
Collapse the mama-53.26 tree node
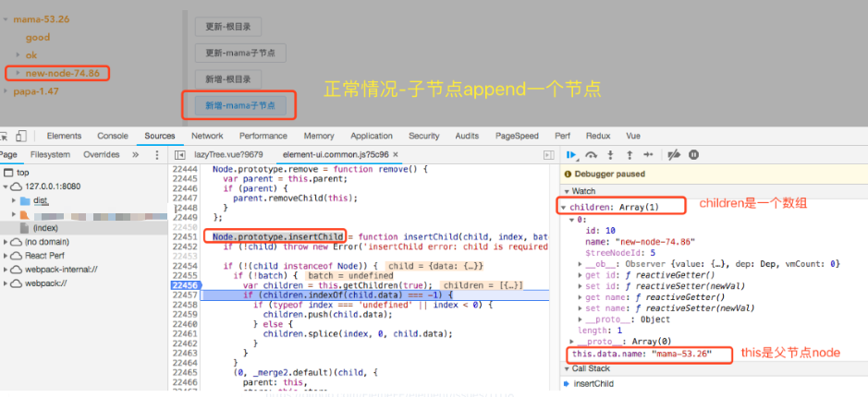[x=6, y=19]
